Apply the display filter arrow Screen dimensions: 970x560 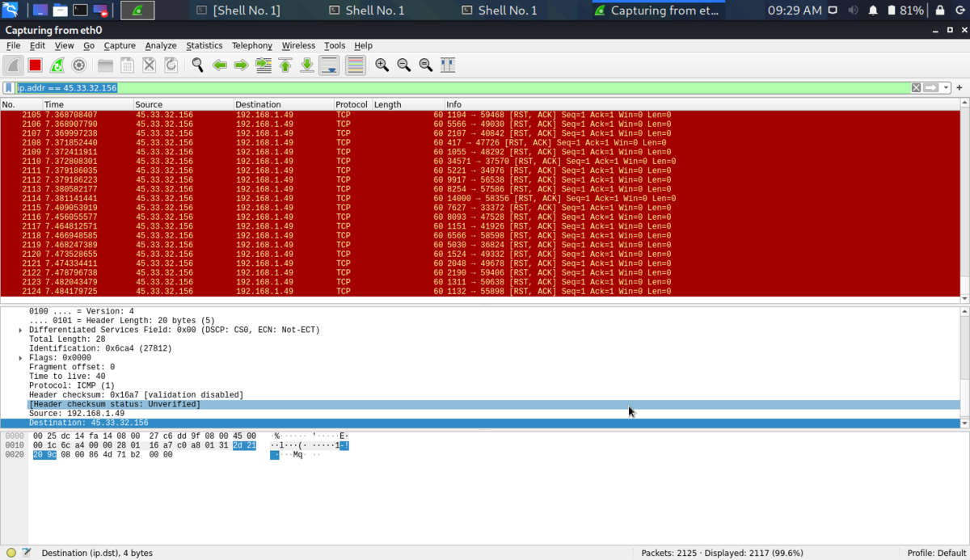pyautogui.click(x=931, y=87)
